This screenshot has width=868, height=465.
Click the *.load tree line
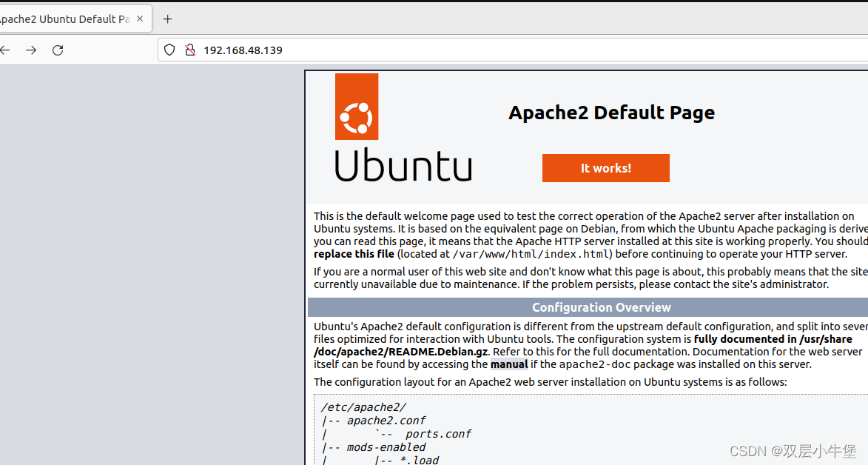pyautogui.click(x=380, y=460)
